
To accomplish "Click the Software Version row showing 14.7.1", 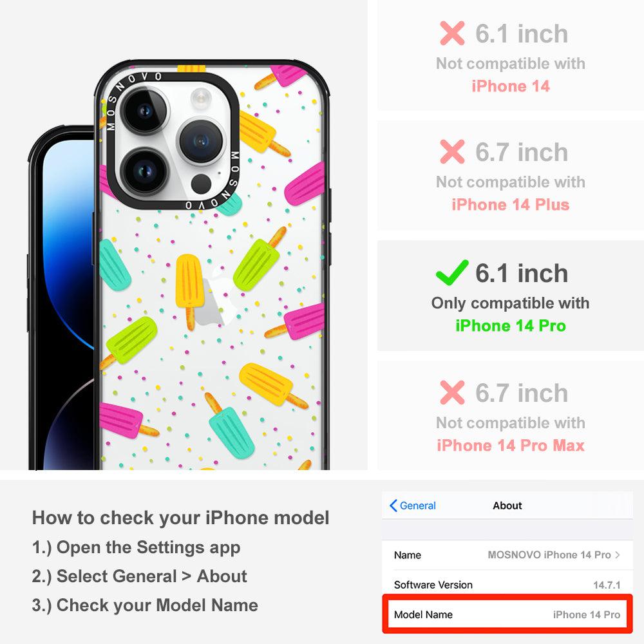I will (507, 585).
